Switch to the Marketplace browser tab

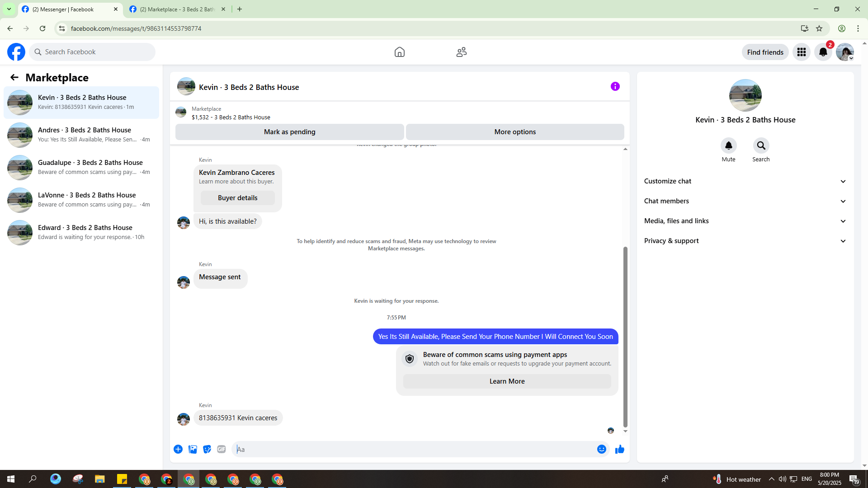click(177, 9)
